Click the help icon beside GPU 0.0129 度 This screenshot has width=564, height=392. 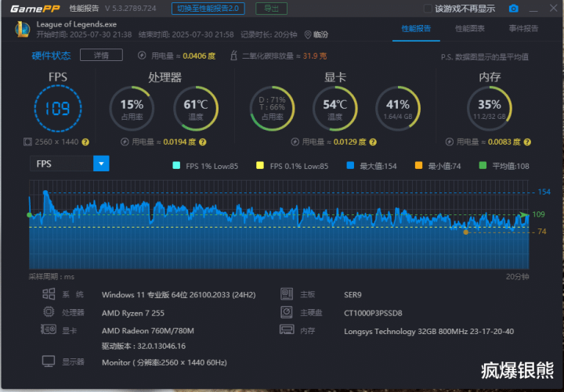373,142
